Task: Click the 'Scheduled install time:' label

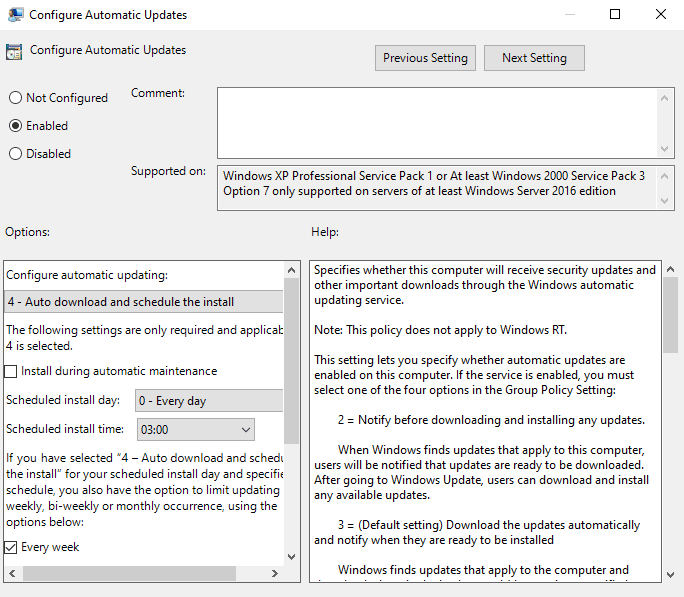Action: 65,429
